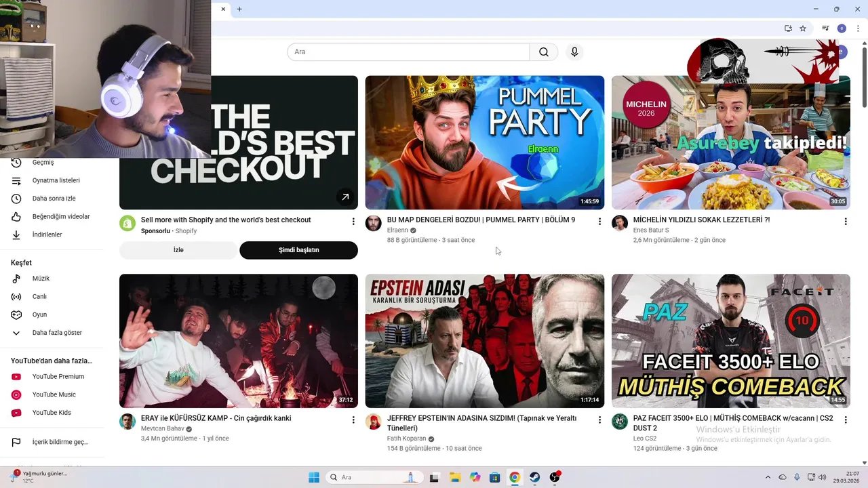The height and width of the screenshot is (488, 868).
Task: Open Microsoft Store from taskbar
Action: (x=495, y=477)
